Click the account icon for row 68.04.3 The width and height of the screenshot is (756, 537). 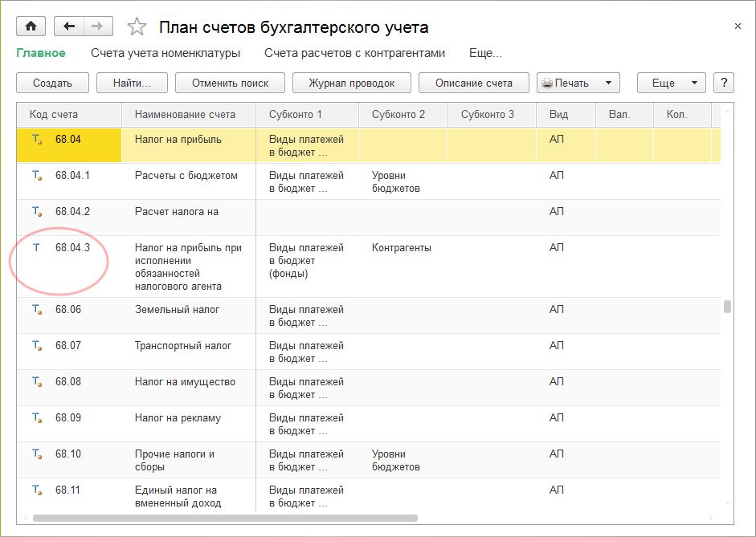pos(36,248)
